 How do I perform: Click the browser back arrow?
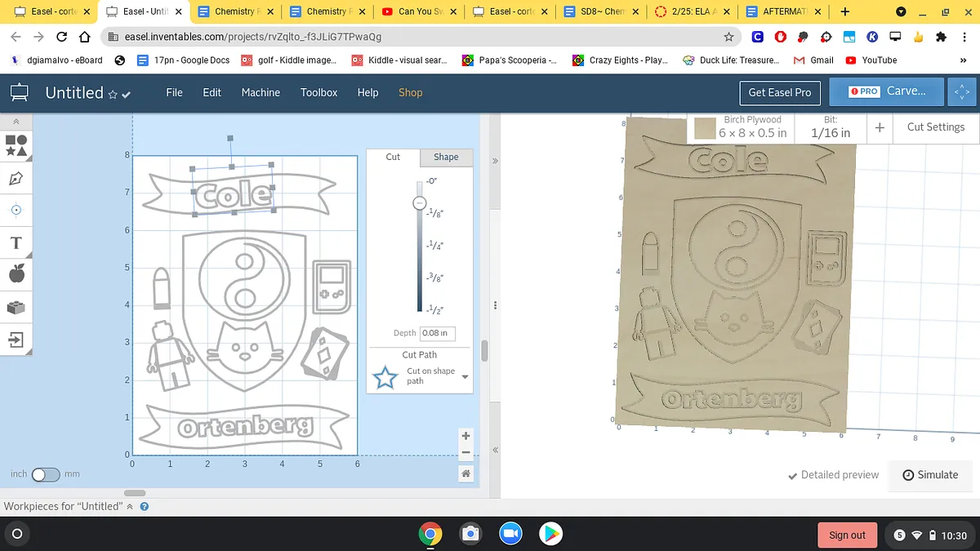click(x=16, y=37)
